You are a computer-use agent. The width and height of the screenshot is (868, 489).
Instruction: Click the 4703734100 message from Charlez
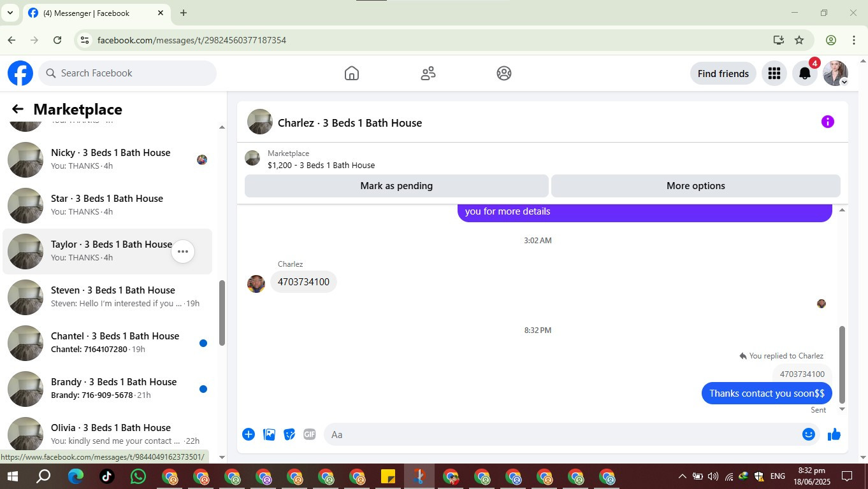(x=303, y=282)
